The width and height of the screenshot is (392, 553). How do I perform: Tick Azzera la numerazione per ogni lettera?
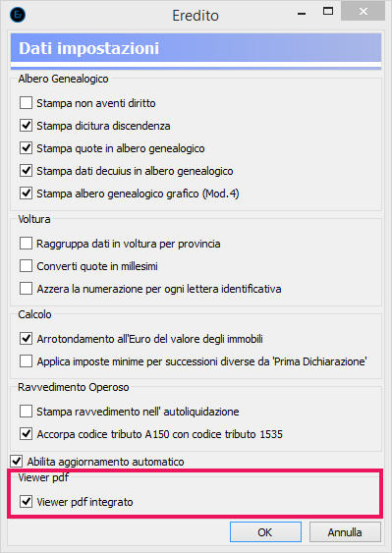click(26, 289)
